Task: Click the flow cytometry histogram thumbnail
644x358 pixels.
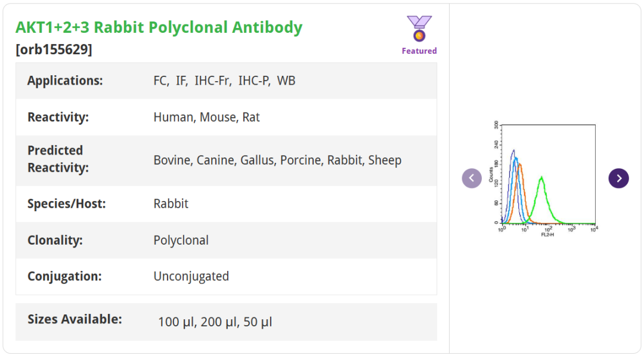Action: coord(545,178)
